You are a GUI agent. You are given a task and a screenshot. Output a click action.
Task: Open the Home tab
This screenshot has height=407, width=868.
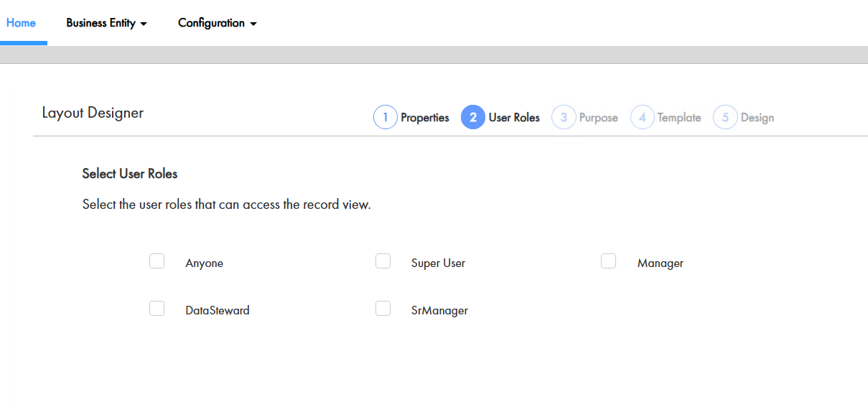21,23
